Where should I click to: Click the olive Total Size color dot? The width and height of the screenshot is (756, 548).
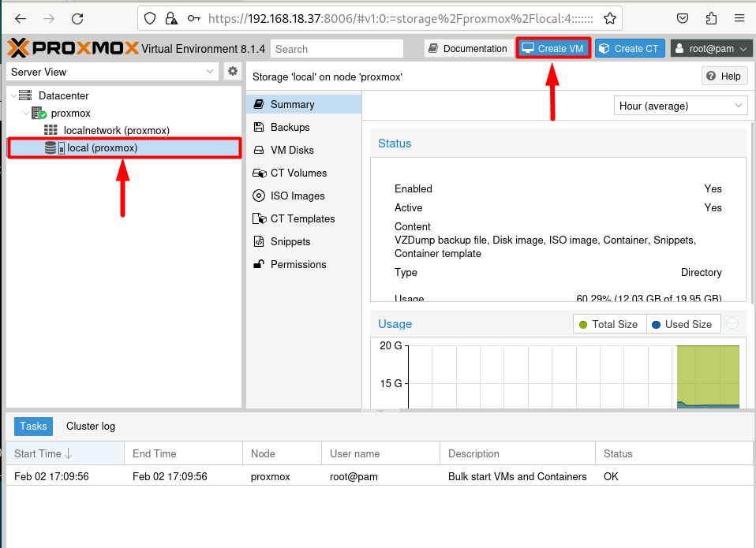[583, 325]
